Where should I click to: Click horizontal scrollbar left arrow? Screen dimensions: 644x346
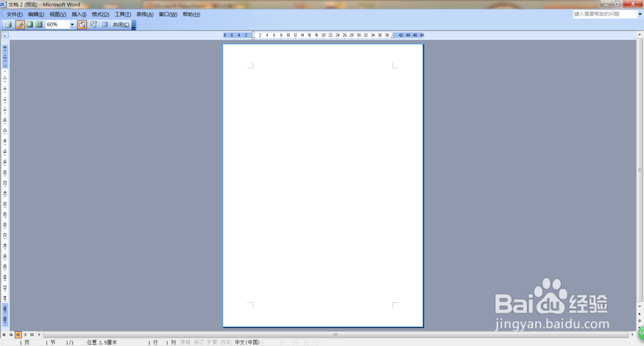[x=39, y=335]
